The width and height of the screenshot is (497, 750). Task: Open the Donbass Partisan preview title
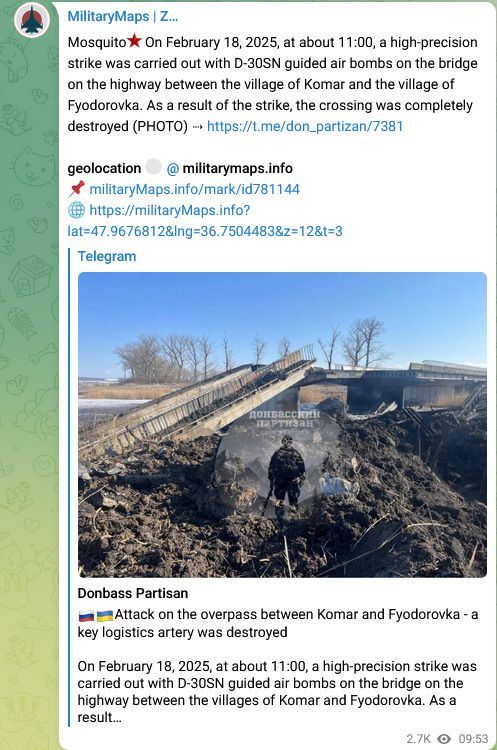coord(133,593)
